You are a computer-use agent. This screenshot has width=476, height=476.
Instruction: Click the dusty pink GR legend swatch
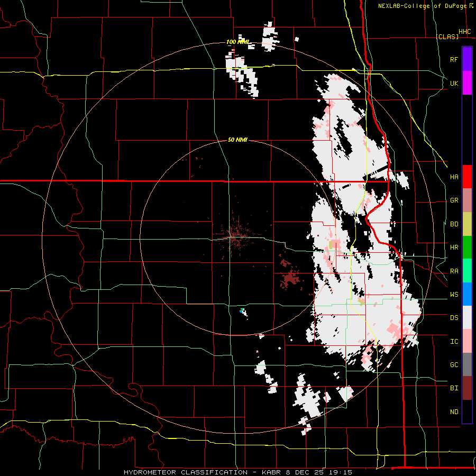tap(467, 200)
